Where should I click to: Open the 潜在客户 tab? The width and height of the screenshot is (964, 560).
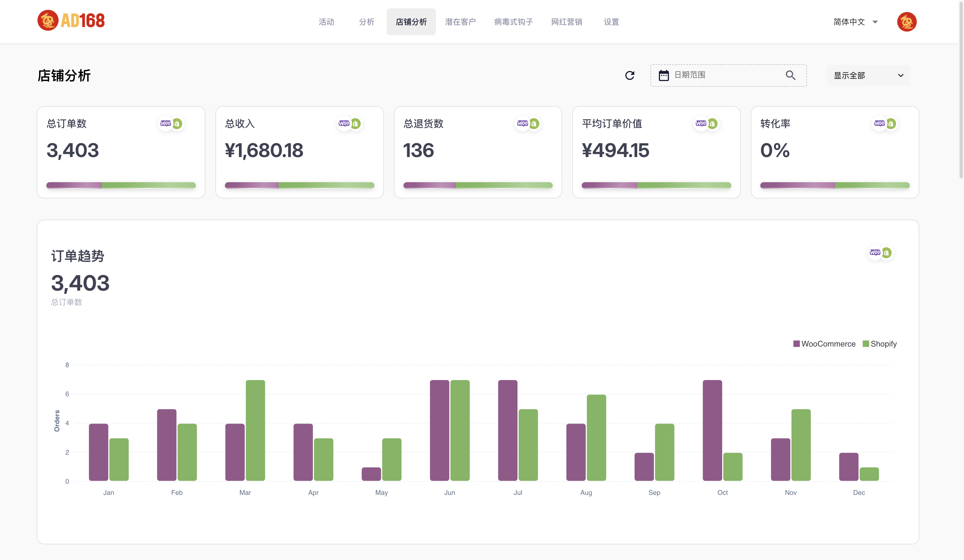[x=460, y=22]
